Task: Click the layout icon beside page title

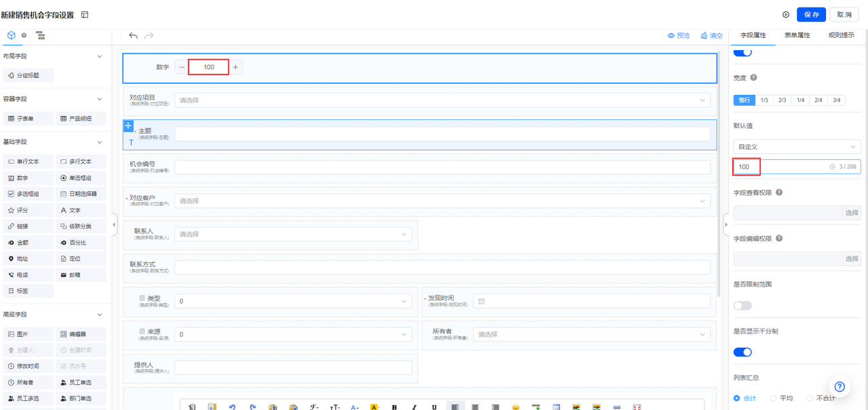Action: (x=85, y=15)
